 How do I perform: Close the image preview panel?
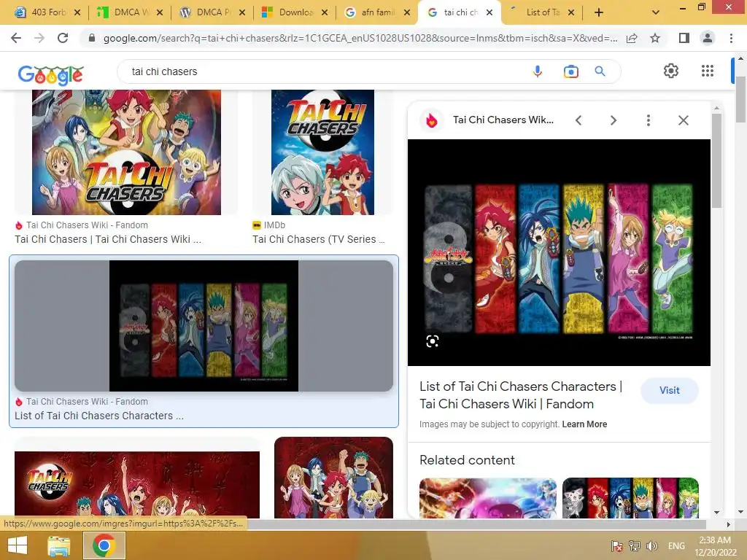683,120
